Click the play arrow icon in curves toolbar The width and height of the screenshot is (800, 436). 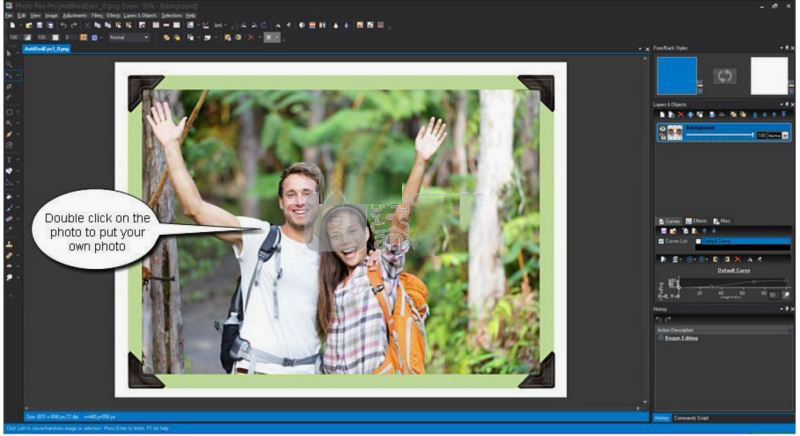(x=663, y=260)
